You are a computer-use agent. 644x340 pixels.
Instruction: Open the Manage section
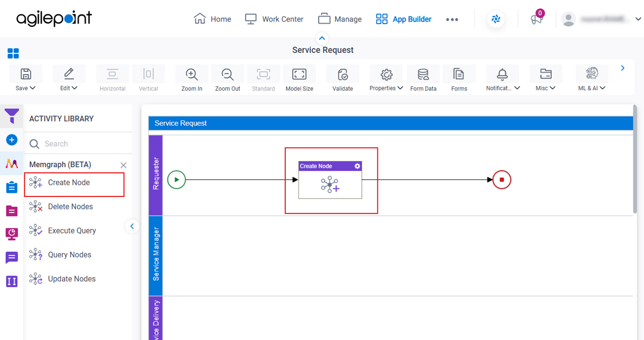click(340, 19)
